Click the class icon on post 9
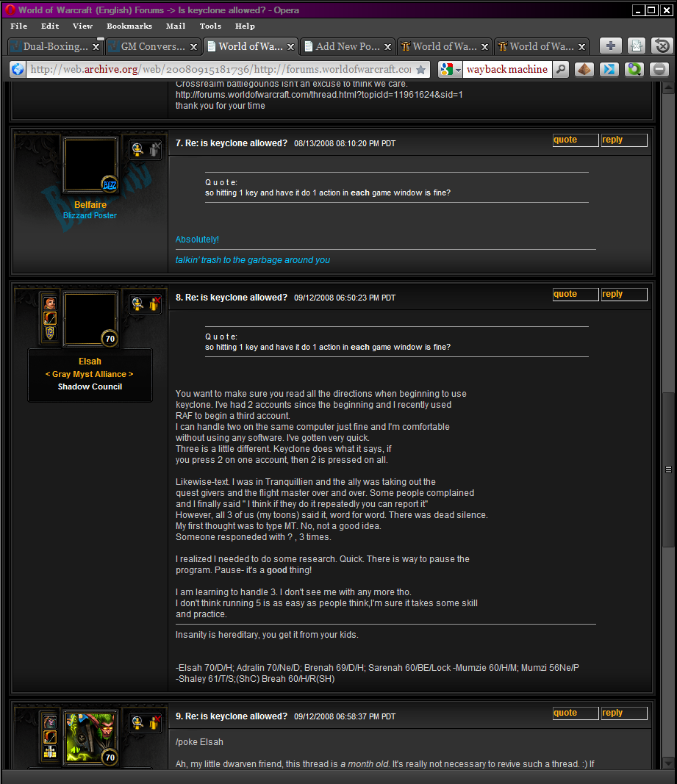The height and width of the screenshot is (784, 677). (50, 737)
